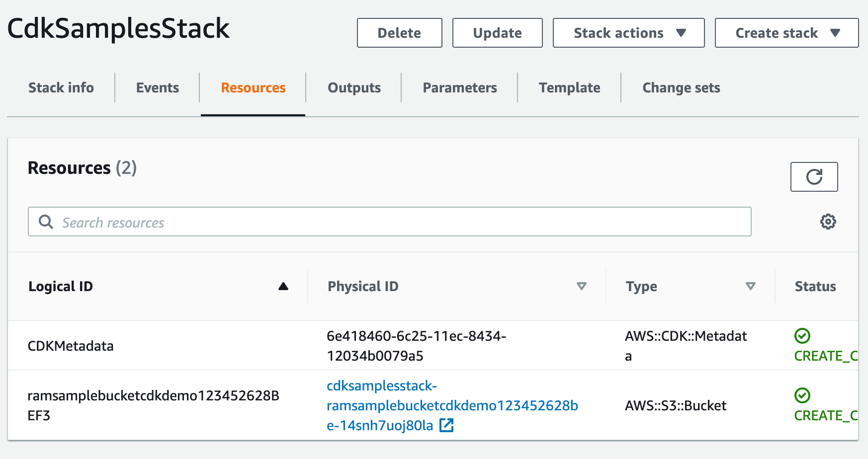Click the Update button
Screen dimensions: 868x459
[x=497, y=33]
